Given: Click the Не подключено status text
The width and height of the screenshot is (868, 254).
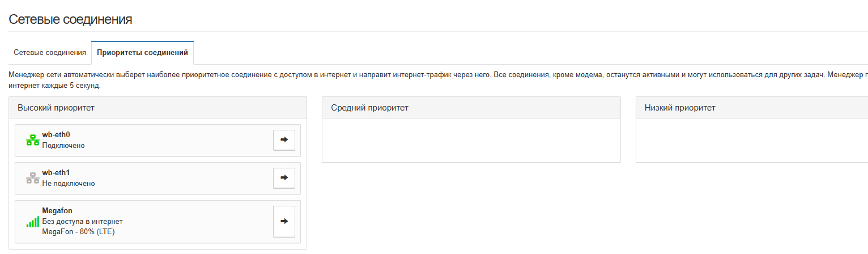Looking at the screenshot, I should pyautogui.click(x=69, y=183).
